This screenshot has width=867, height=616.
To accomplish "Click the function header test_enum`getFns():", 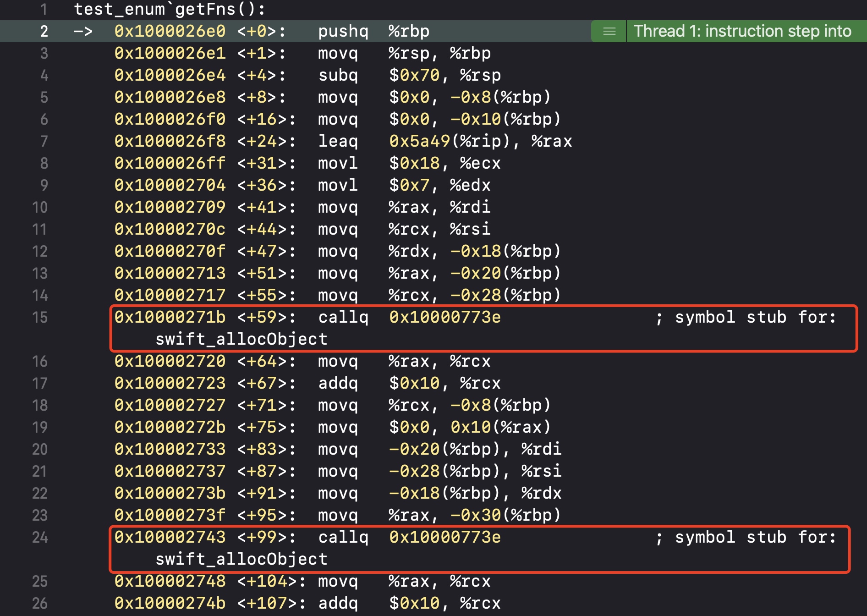I will pyautogui.click(x=170, y=9).
